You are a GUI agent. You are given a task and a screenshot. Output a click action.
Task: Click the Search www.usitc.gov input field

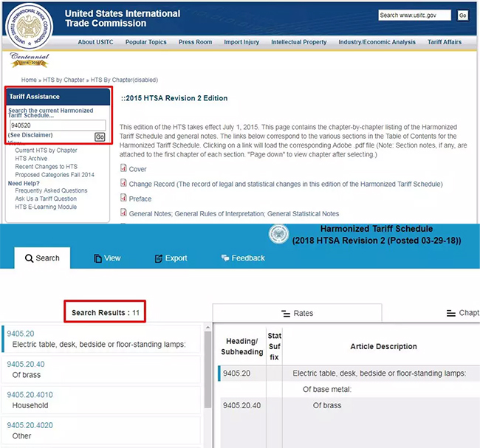414,15
